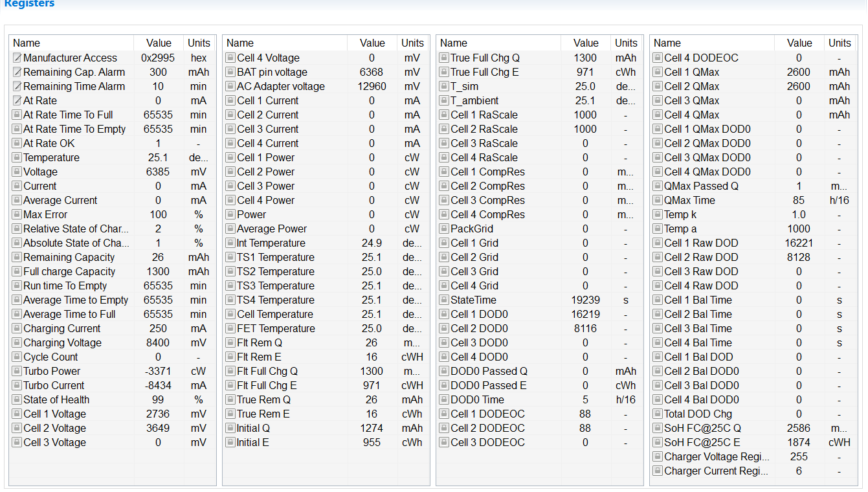The height and width of the screenshot is (492, 868).
Task: Click the lock icon beside SoH FC@25C Q
Action: (658, 429)
